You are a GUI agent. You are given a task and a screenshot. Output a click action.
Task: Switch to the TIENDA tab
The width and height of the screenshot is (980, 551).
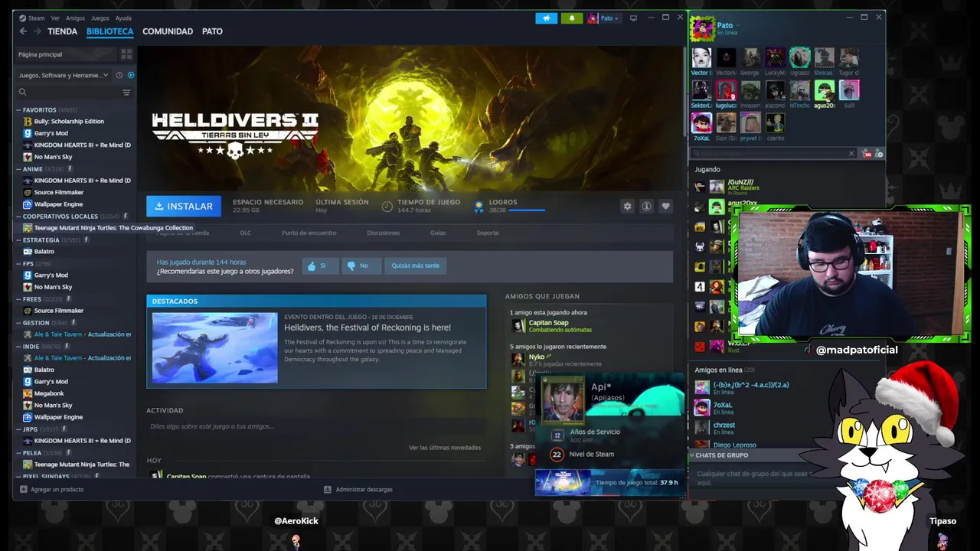coord(62,31)
